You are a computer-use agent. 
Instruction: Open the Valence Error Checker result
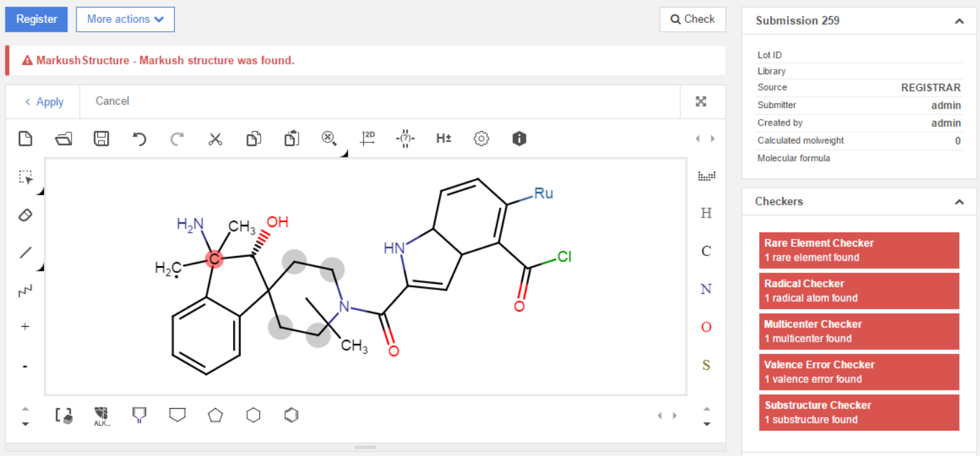tap(858, 372)
